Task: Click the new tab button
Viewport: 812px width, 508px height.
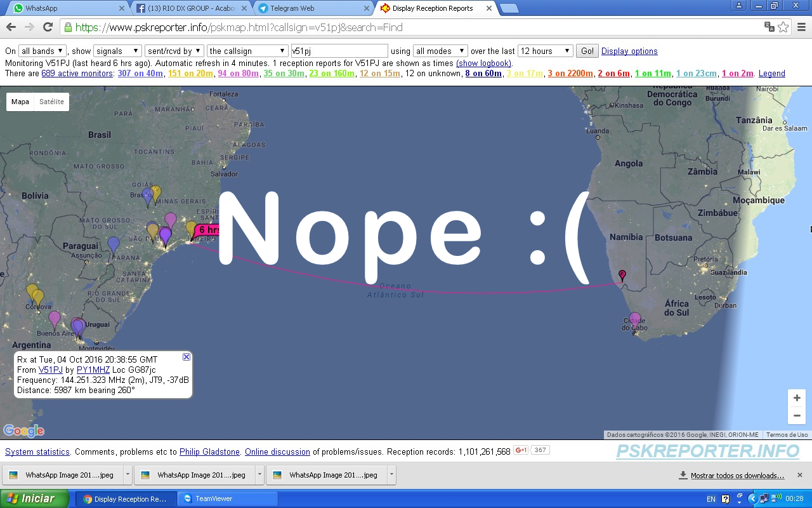Action: pos(509,8)
